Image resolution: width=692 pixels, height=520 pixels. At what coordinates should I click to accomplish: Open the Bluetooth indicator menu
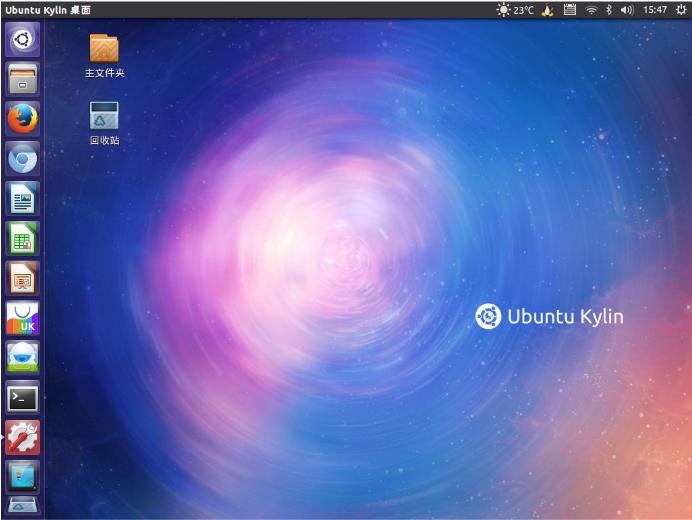(x=609, y=10)
